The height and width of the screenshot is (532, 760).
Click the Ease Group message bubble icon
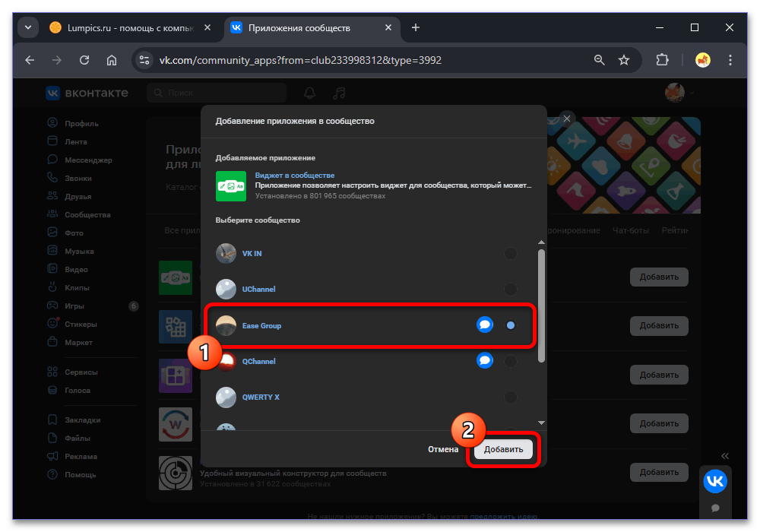point(485,325)
